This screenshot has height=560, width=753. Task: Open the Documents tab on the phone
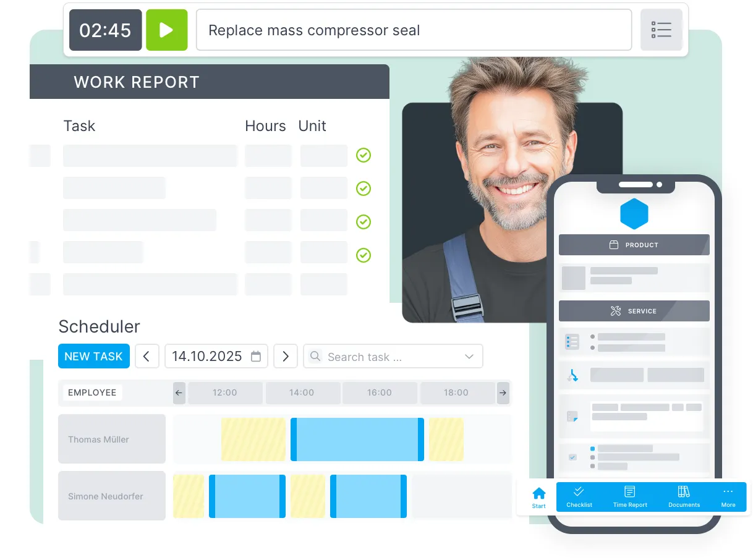(x=684, y=498)
